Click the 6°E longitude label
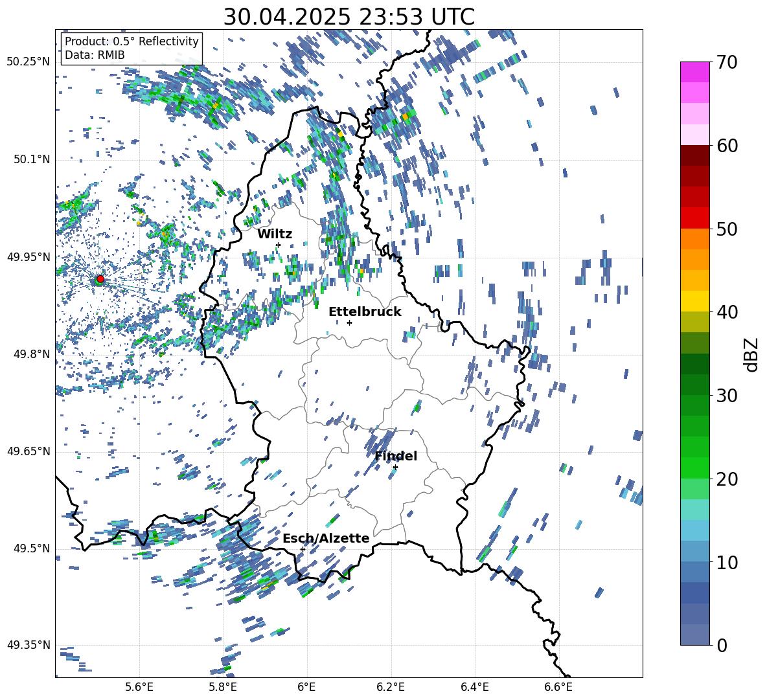This screenshot has width=767, height=700. tap(306, 688)
